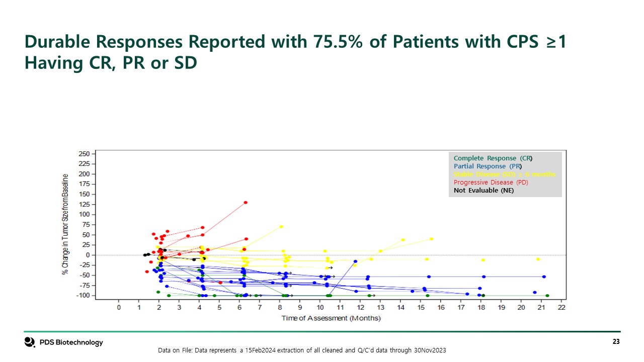Click the yellow peak point near month 15.5
The width and height of the screenshot is (644, 362).
[x=431, y=239]
